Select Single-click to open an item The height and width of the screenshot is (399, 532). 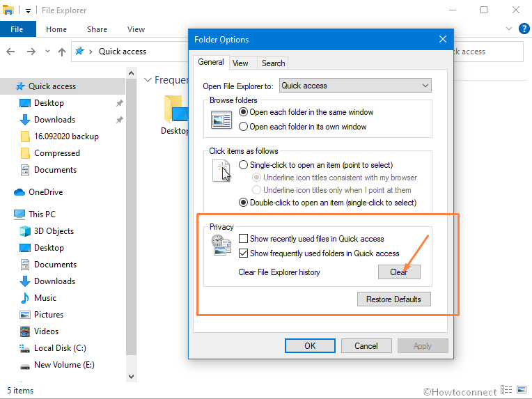click(x=244, y=165)
